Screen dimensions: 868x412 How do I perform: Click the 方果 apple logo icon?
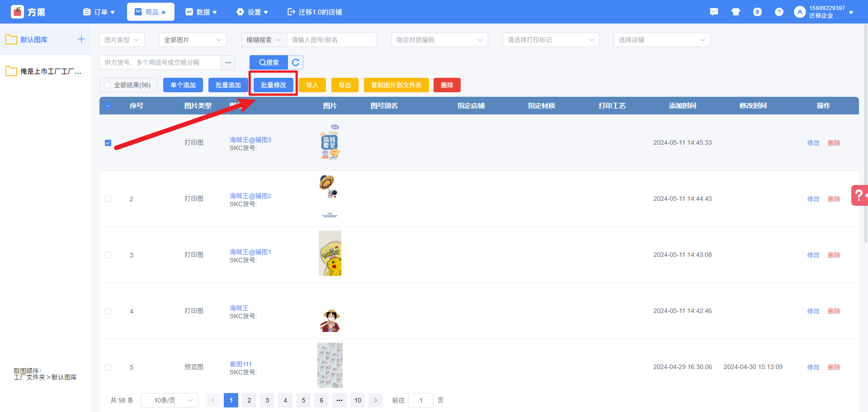(x=18, y=12)
